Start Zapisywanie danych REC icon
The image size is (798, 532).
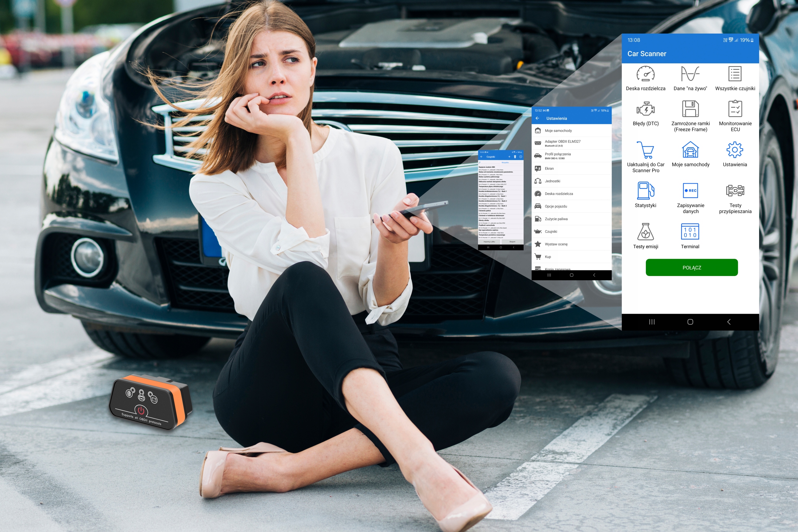(690, 191)
